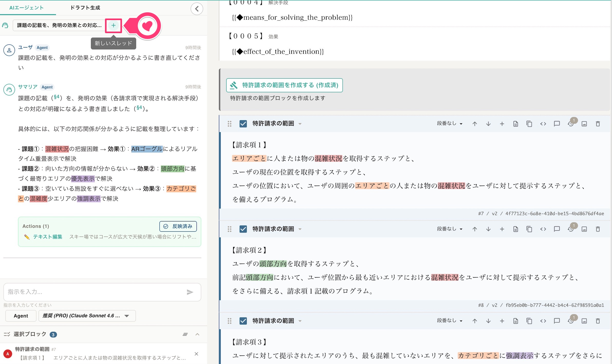Click the サマリア agent avatar
The height and width of the screenshot is (364, 612).
click(x=9, y=90)
